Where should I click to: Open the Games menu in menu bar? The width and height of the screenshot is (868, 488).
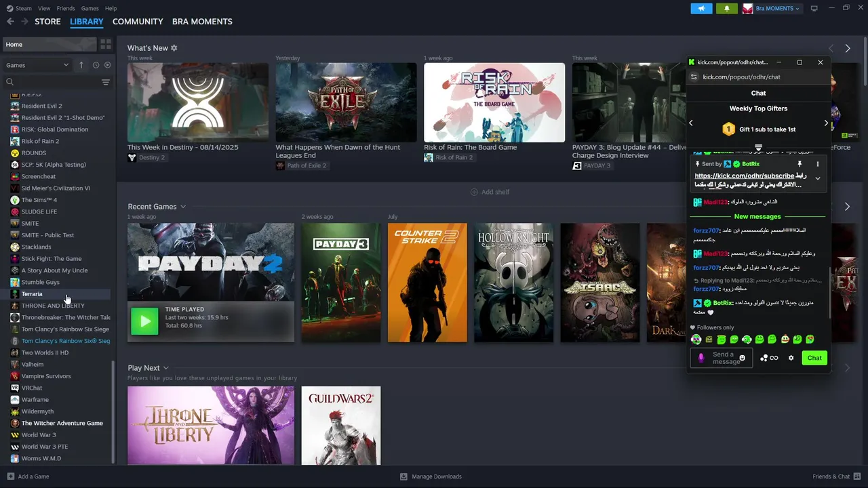[x=90, y=8]
